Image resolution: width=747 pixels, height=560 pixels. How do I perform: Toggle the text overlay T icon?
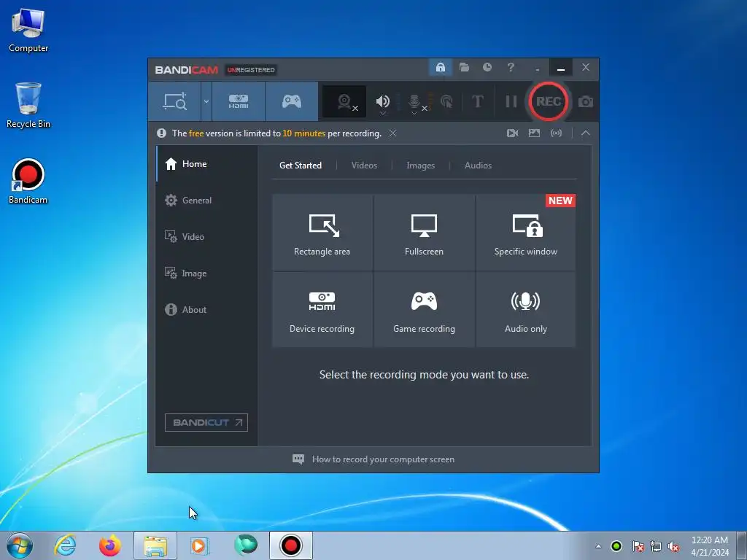pos(477,101)
